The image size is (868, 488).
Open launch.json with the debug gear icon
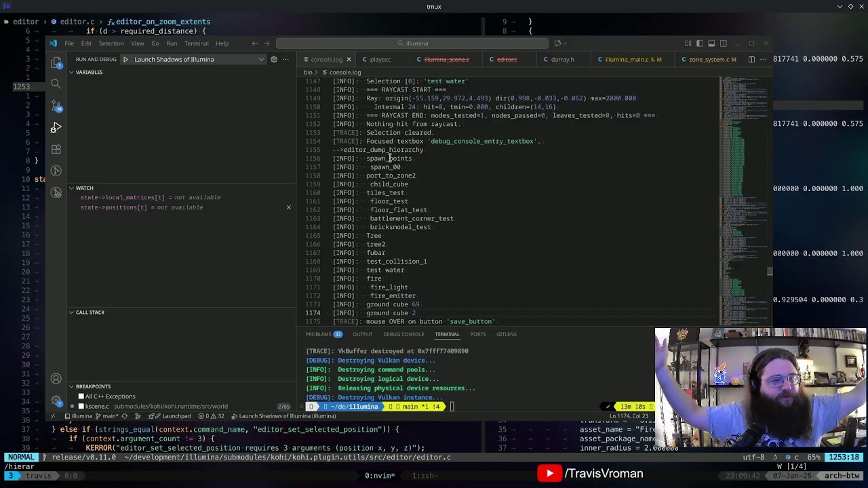274,59
